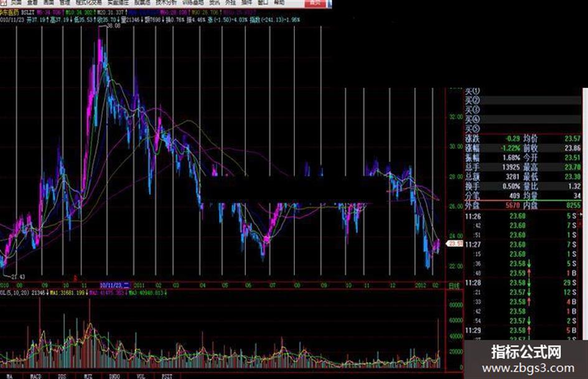Click the 涨跌 value -0.29

513,139
